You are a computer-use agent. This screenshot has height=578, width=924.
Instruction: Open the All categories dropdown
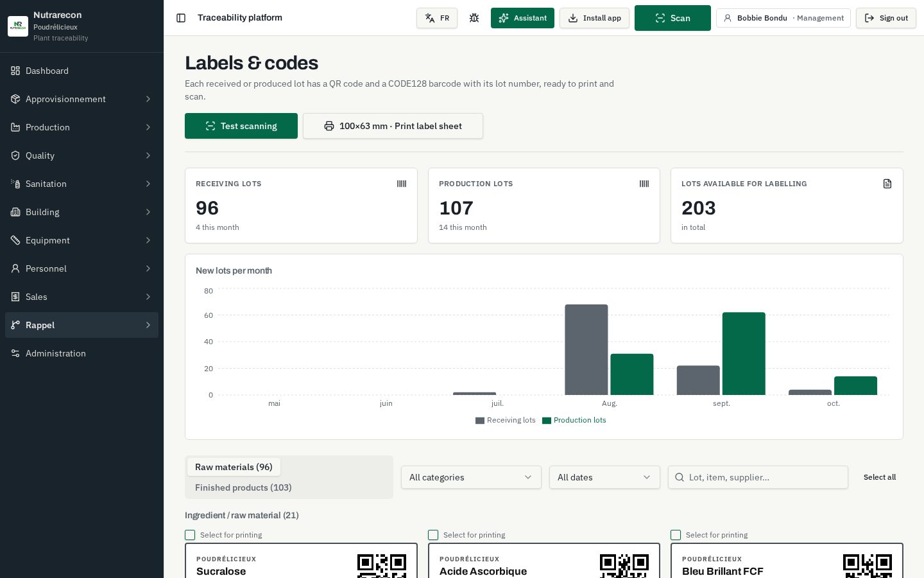tap(471, 477)
